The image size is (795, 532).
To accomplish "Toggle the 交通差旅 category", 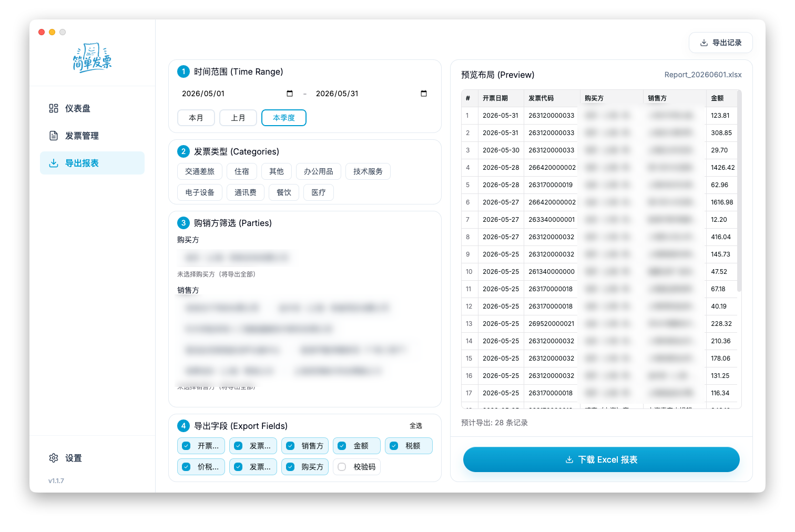I will pyautogui.click(x=200, y=171).
